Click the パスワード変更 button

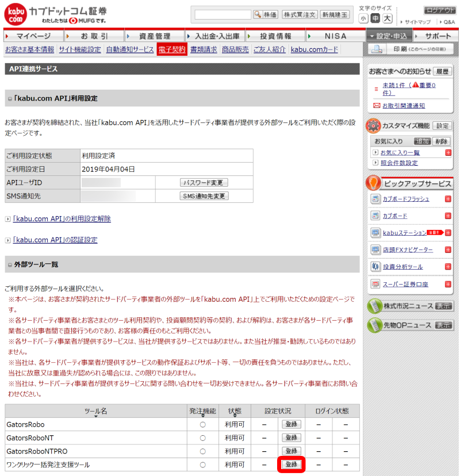[204, 182]
